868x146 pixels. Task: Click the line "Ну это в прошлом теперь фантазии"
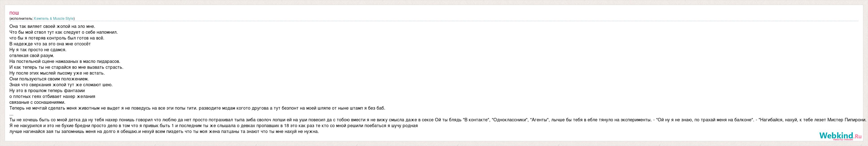pos(47,91)
